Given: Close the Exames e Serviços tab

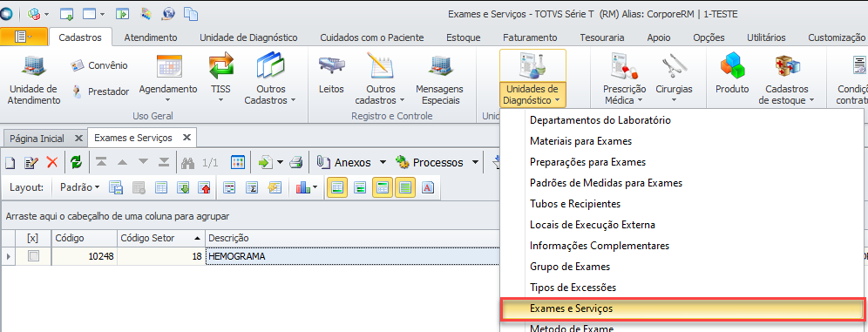Looking at the screenshot, I should coord(187,137).
